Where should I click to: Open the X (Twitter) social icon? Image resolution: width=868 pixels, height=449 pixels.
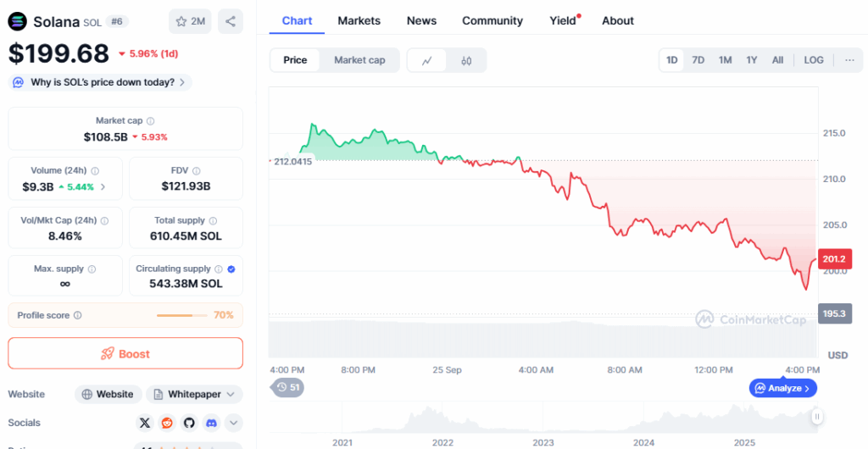145,423
